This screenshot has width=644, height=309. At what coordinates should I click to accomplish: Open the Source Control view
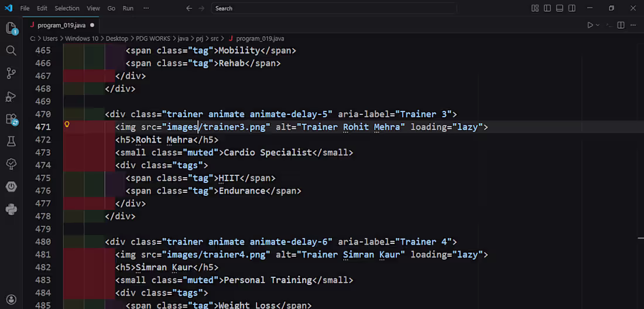(x=11, y=73)
